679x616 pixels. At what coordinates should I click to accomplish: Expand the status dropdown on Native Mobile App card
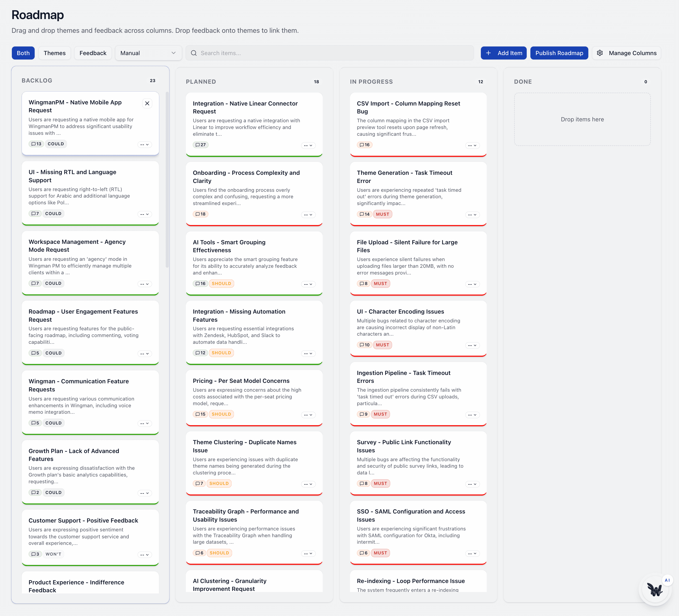(145, 145)
